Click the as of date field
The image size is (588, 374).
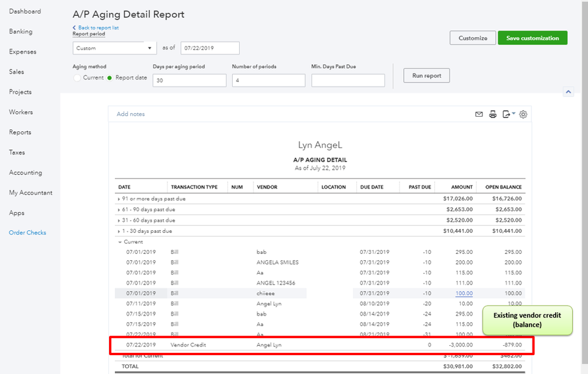tap(210, 48)
